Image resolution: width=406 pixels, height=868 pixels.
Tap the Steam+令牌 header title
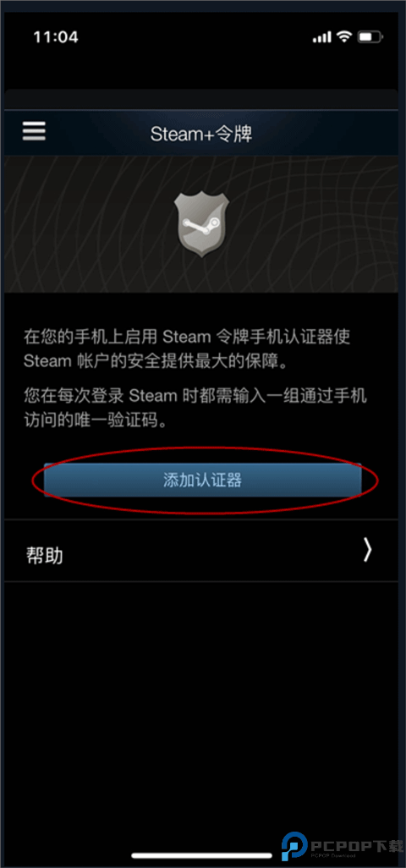(x=201, y=134)
